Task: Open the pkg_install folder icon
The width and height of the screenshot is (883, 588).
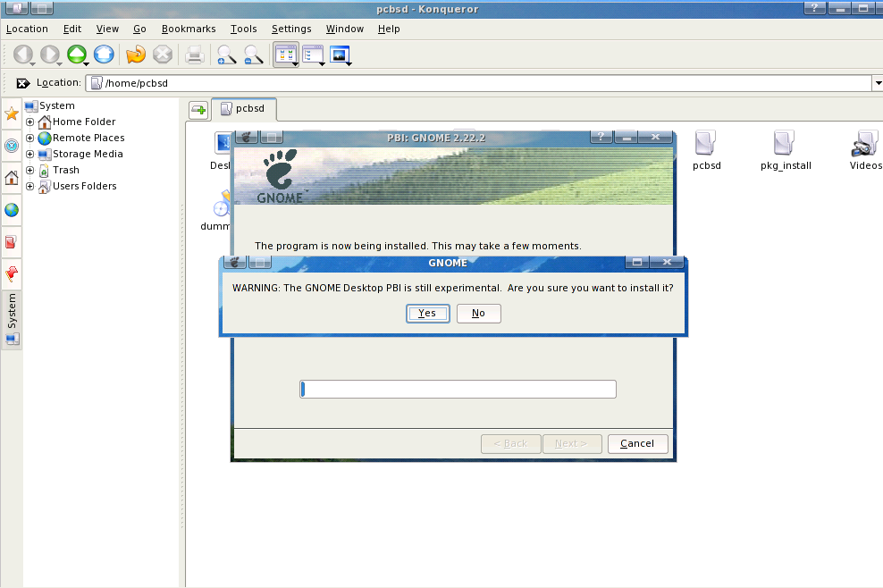Action: (786, 150)
